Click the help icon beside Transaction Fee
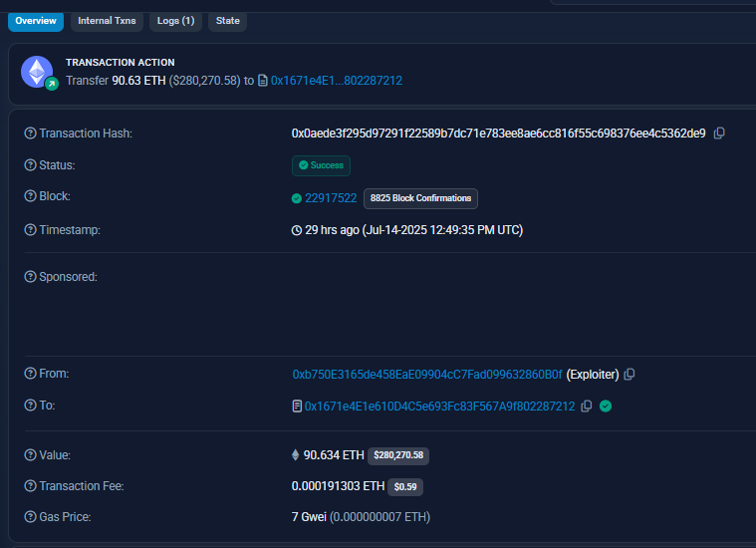The height and width of the screenshot is (548, 756). tap(30, 486)
